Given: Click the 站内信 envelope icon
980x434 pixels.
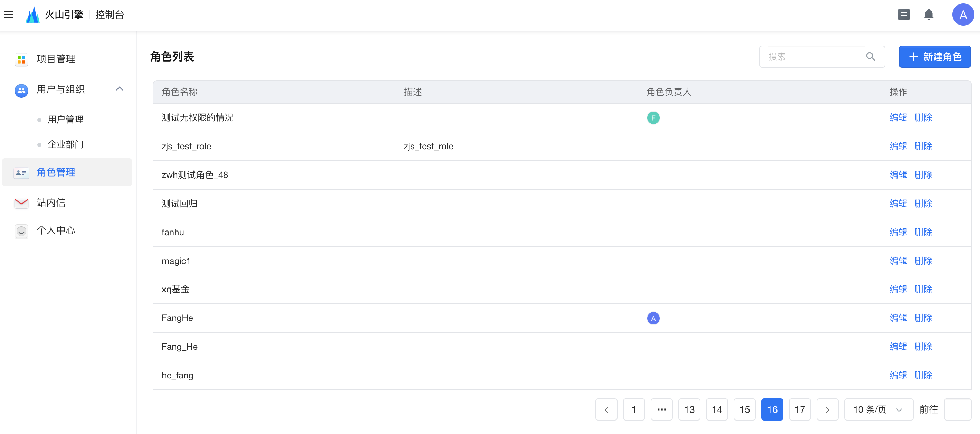Looking at the screenshot, I should [21, 203].
